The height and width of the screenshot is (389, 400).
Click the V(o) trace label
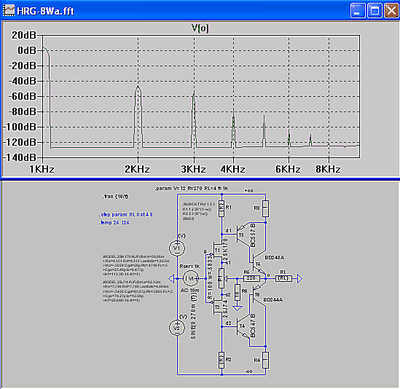coord(200,28)
